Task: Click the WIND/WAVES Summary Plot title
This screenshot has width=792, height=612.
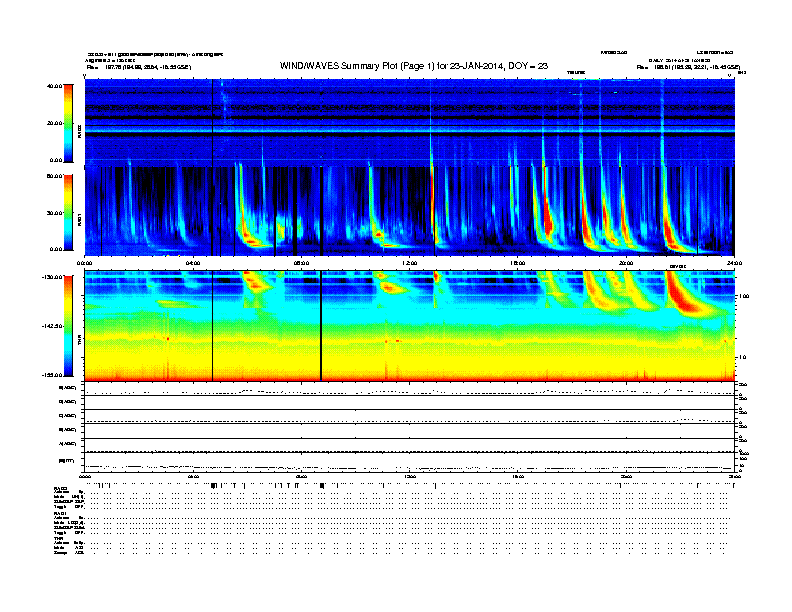Action: [413, 66]
